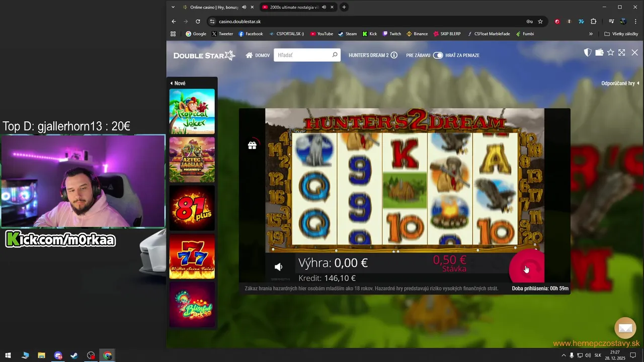Open the Twitch bookmark

coord(391,34)
